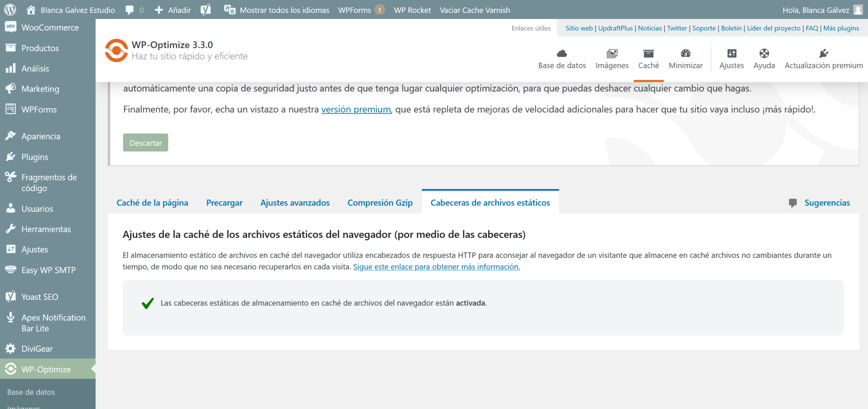Open the Soporte link

pyautogui.click(x=704, y=28)
